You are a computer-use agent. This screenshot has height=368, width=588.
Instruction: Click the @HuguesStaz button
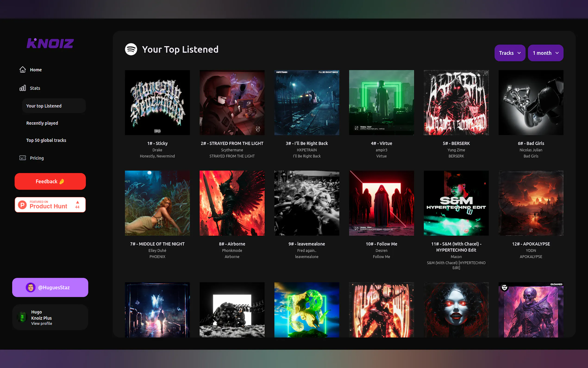pos(50,287)
